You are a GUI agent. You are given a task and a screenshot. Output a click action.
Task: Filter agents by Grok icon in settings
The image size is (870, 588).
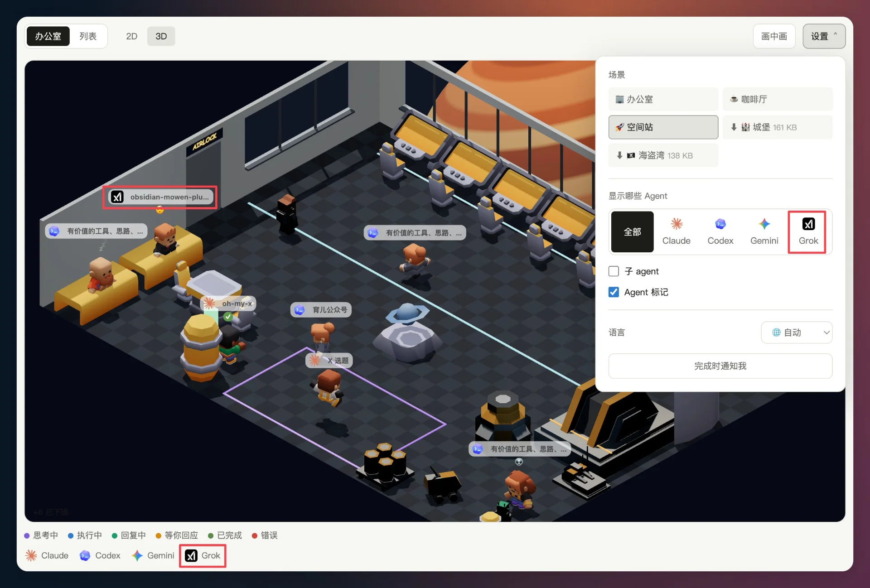808,232
